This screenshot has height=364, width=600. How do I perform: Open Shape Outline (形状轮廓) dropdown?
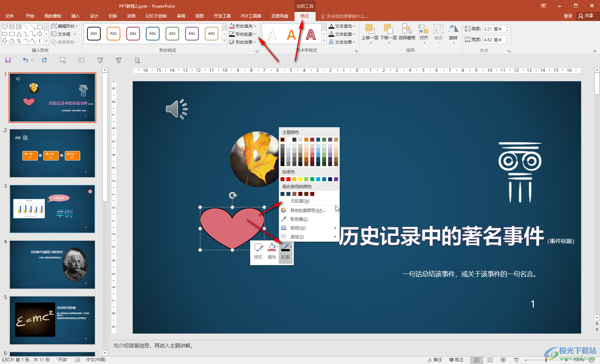point(243,34)
